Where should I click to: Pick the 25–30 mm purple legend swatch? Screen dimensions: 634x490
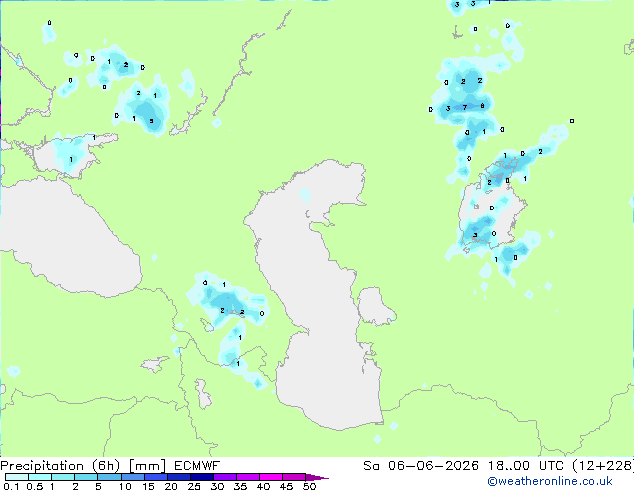click(202, 477)
